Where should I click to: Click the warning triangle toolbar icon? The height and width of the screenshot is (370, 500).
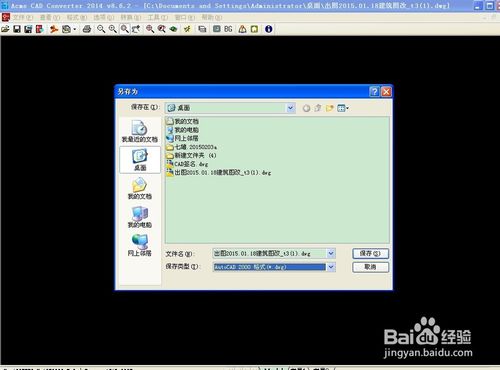[x=242, y=29]
